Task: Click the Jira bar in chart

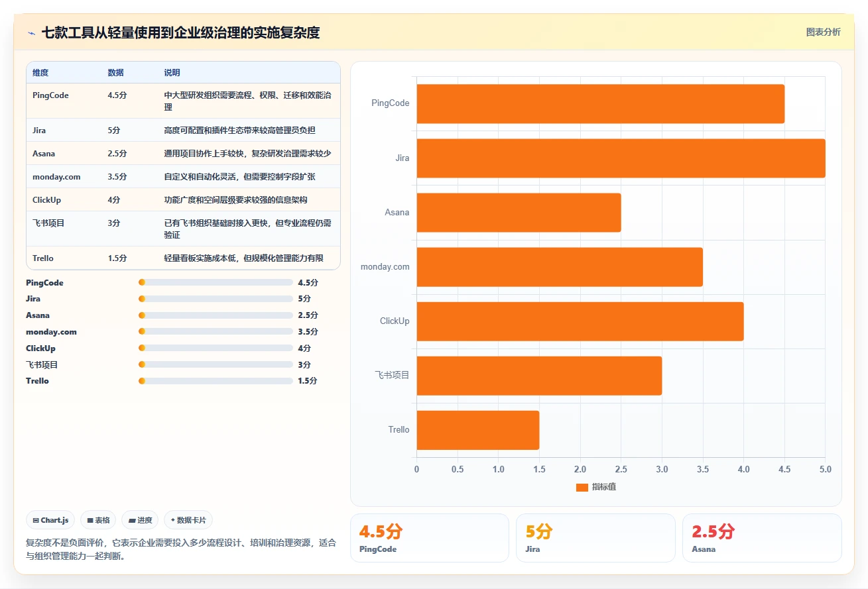Action: pos(621,158)
